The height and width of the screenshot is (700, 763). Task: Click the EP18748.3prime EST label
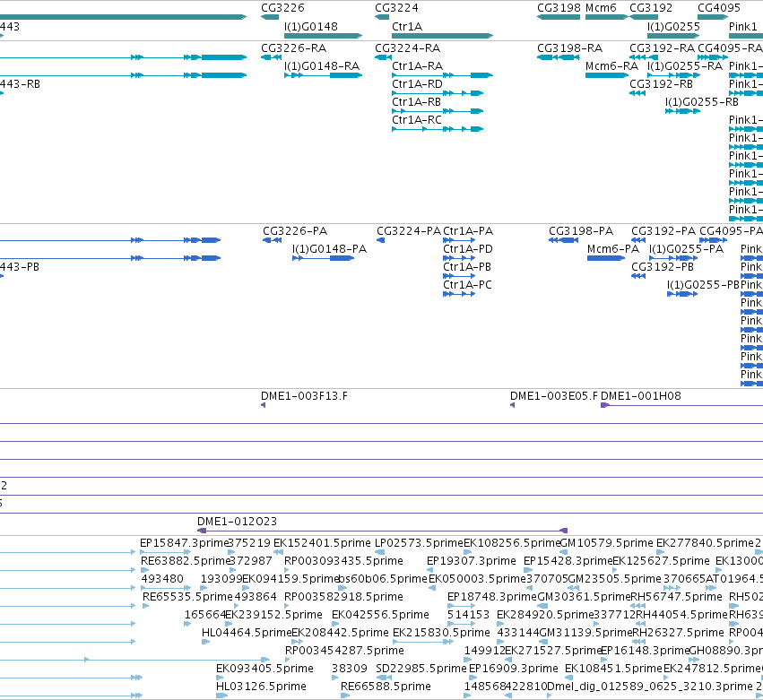click(492, 597)
